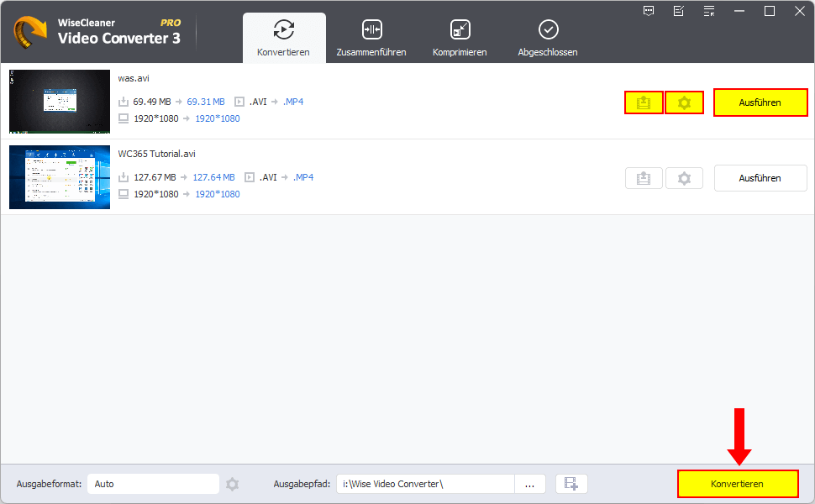
Task: Open the Abgeschlossen tab
Action: [548, 38]
